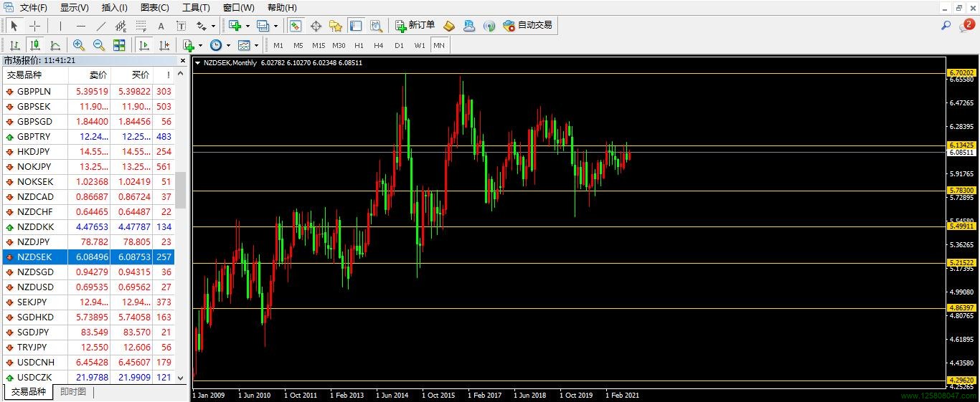Open the 图表(C) menu
Image resolution: width=980 pixels, height=402 pixels.
(x=155, y=8)
